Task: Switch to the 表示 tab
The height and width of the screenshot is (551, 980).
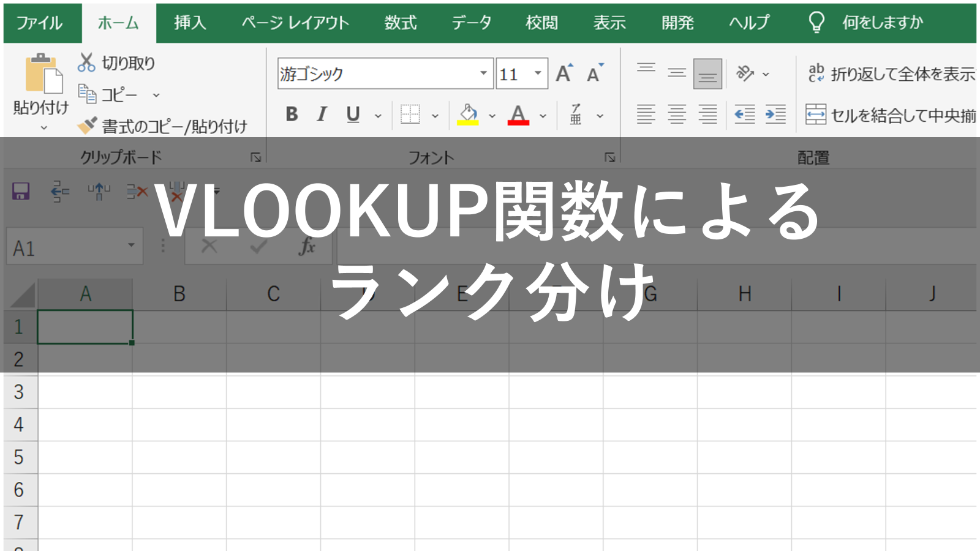Action: point(609,23)
